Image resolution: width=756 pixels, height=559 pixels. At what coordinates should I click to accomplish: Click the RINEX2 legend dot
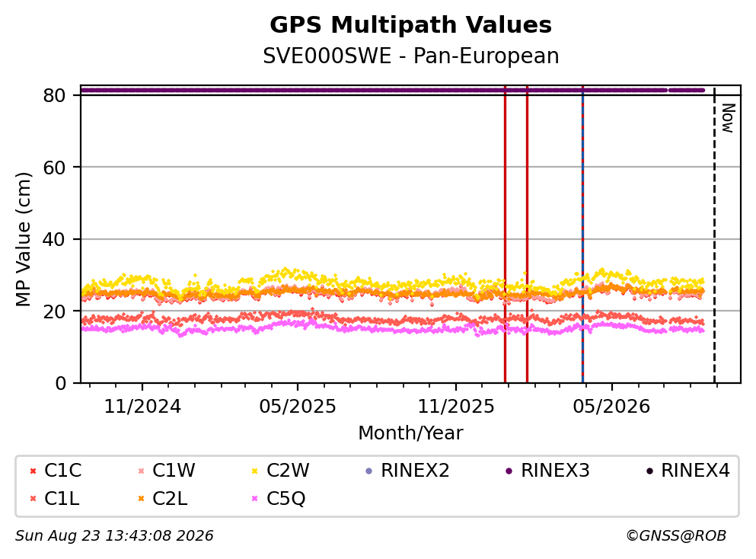coord(369,471)
